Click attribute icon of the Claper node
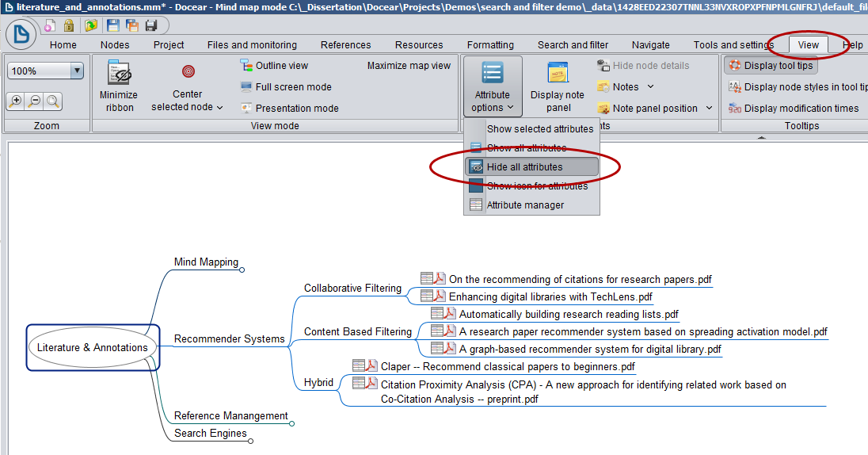This screenshot has height=455, width=868. 359,365
